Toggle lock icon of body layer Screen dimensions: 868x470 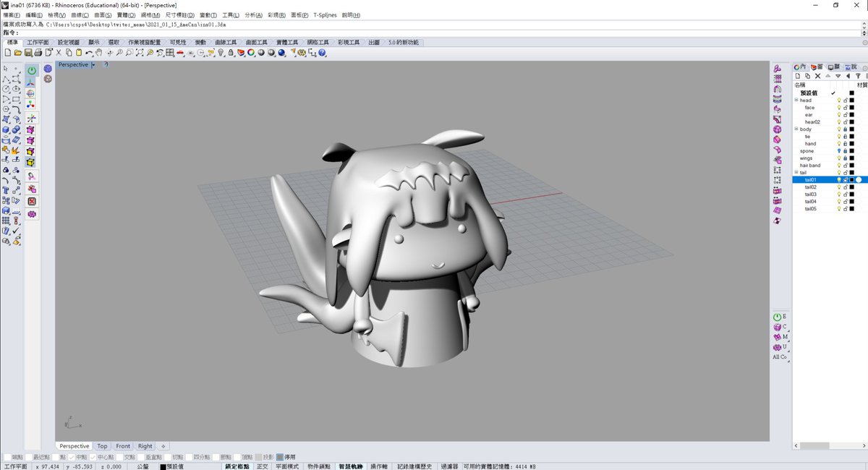845,129
